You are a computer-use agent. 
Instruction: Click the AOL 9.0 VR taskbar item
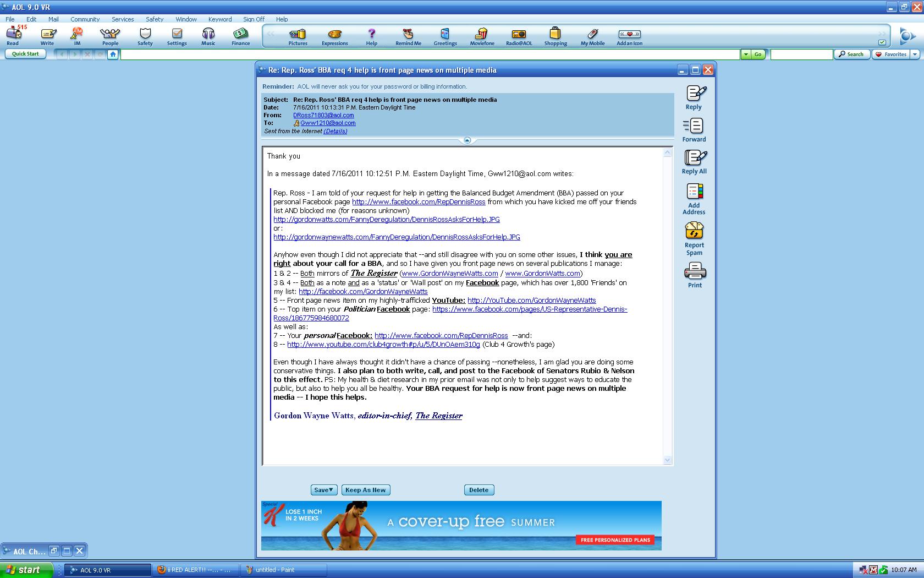pyautogui.click(x=108, y=570)
